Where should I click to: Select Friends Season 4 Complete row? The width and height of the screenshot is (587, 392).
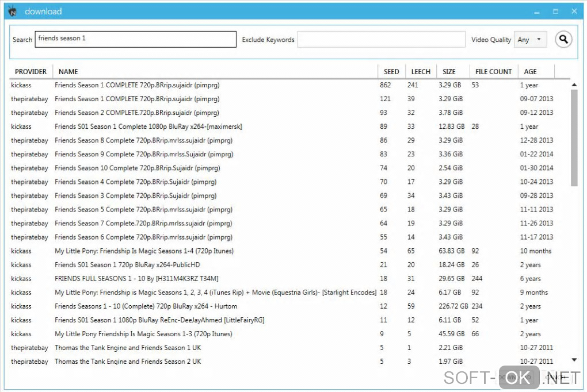click(x=289, y=182)
